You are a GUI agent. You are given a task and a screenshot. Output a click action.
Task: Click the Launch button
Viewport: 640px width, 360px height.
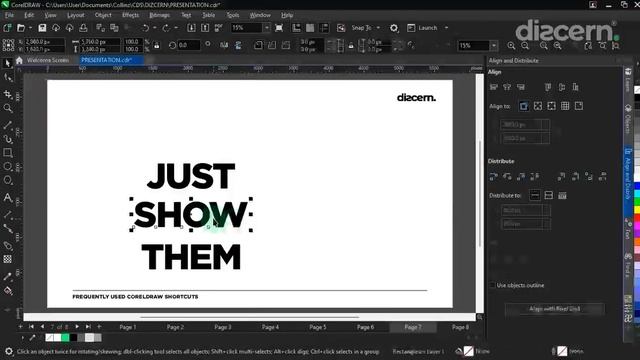(422, 28)
